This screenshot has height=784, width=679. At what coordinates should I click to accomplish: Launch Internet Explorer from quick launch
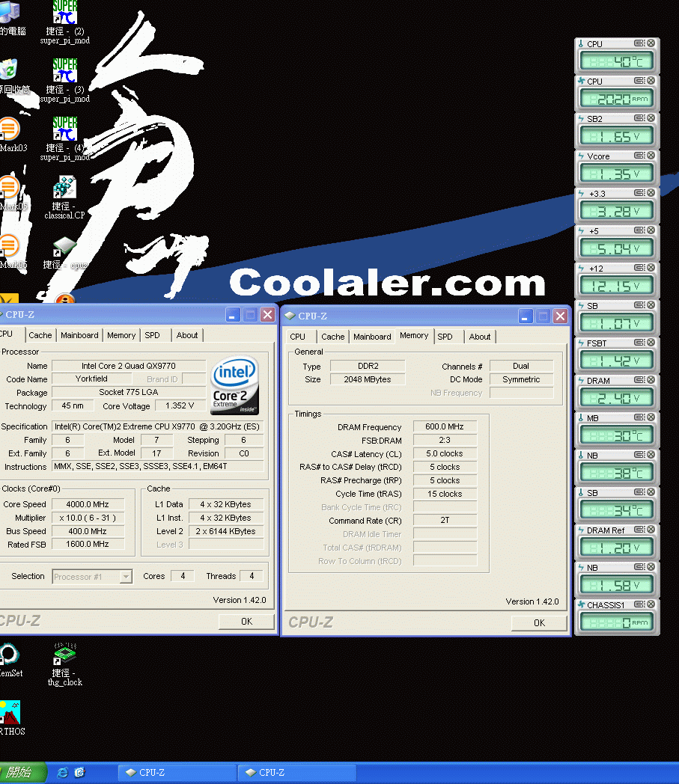pyautogui.click(x=63, y=773)
